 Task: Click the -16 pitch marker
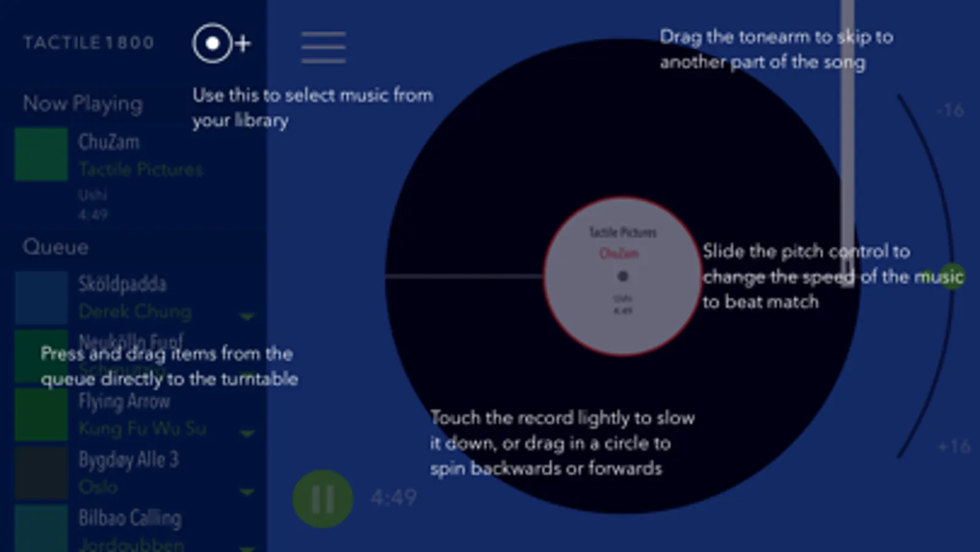tap(951, 110)
